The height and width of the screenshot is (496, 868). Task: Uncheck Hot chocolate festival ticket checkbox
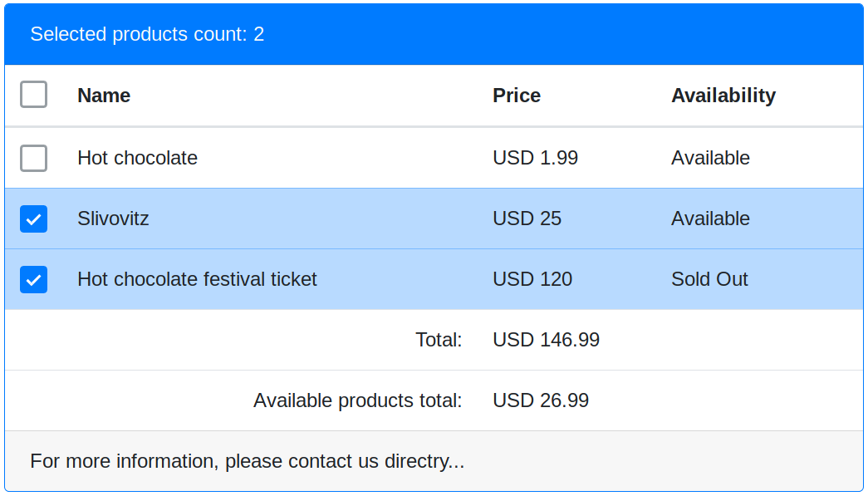pos(33,279)
